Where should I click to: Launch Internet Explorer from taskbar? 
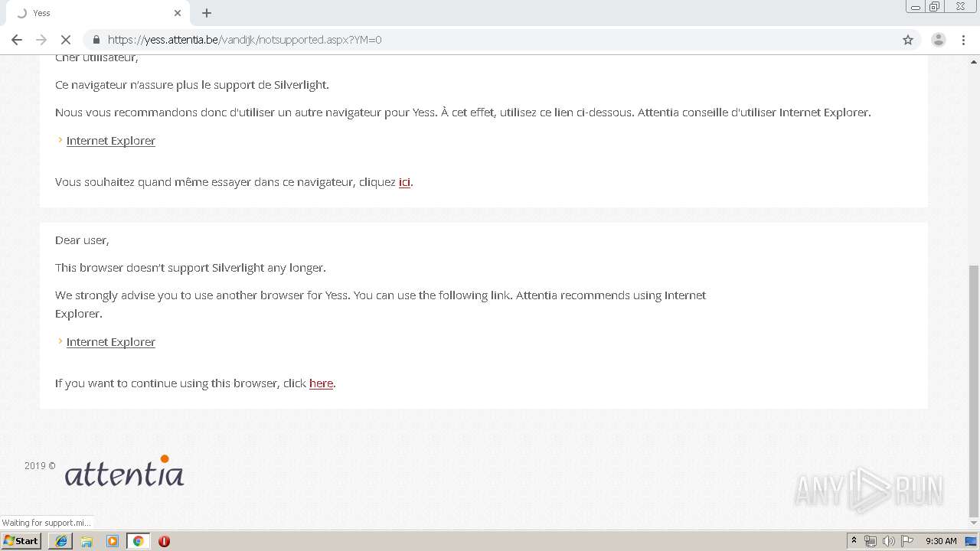[61, 541]
